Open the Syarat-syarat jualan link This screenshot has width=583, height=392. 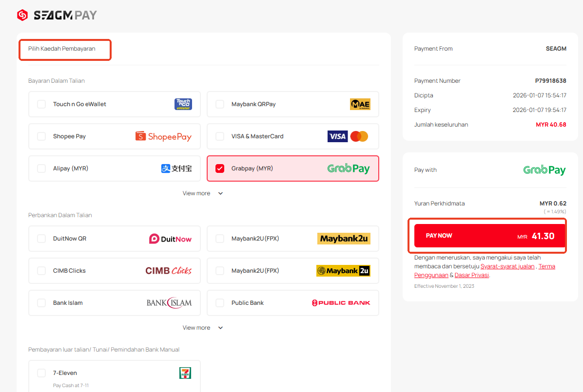[507, 266]
